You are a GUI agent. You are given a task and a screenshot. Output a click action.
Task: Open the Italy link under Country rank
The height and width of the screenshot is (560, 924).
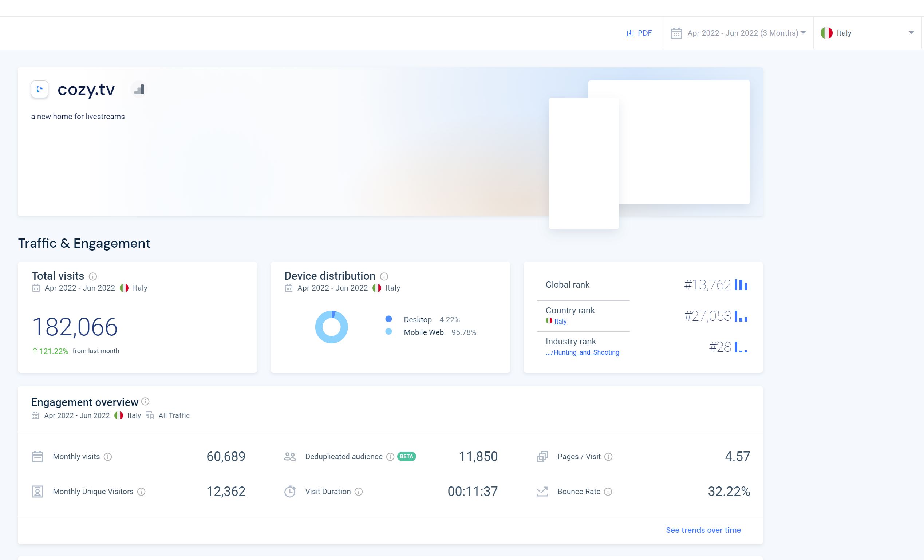(560, 322)
